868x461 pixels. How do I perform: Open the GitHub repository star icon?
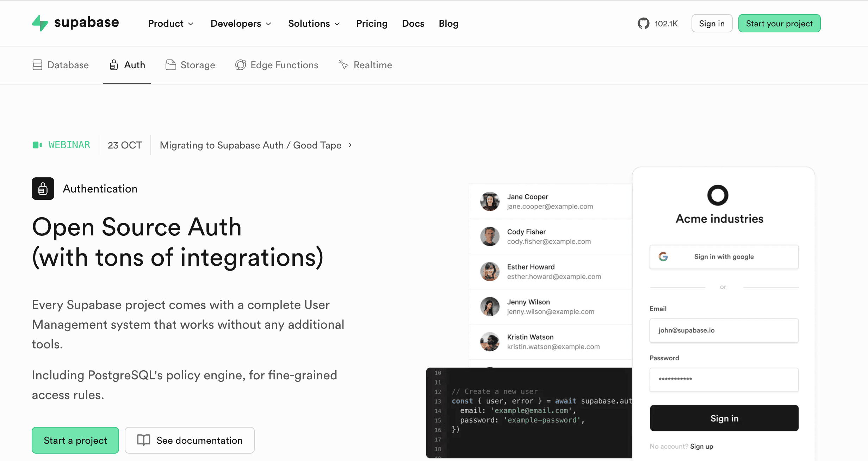click(643, 24)
